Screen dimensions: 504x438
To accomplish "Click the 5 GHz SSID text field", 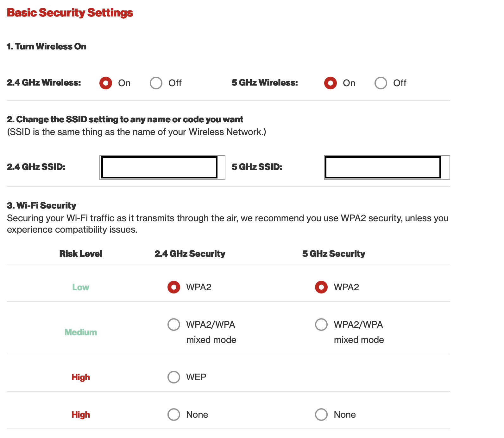I will [x=383, y=167].
